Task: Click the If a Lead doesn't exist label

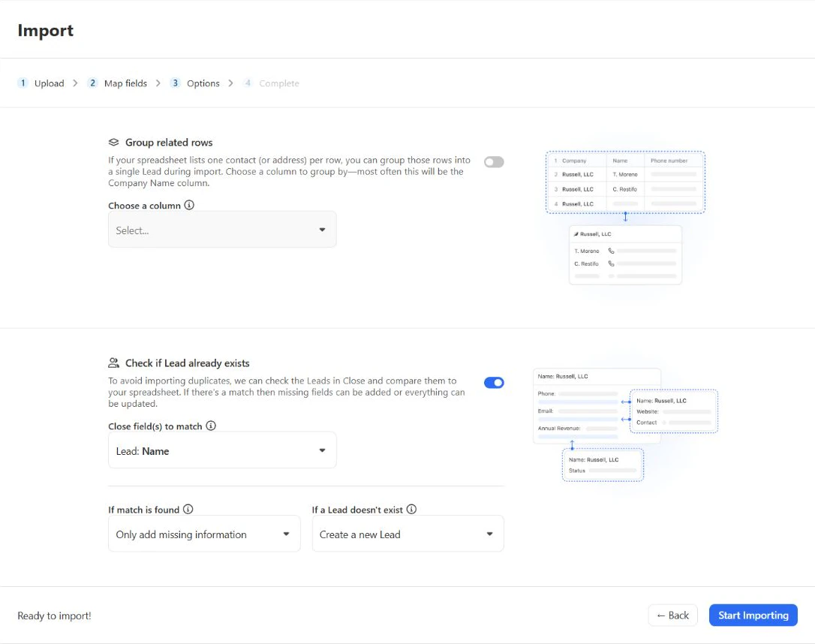Action: point(357,510)
